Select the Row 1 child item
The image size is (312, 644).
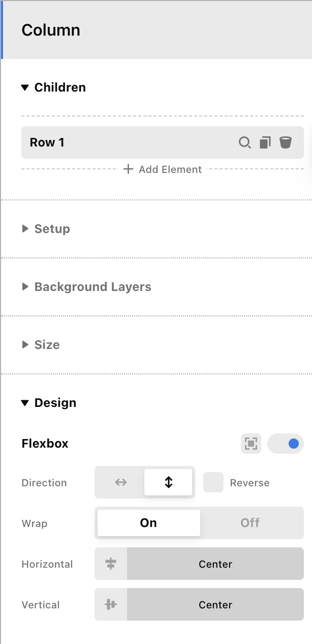[x=127, y=143]
